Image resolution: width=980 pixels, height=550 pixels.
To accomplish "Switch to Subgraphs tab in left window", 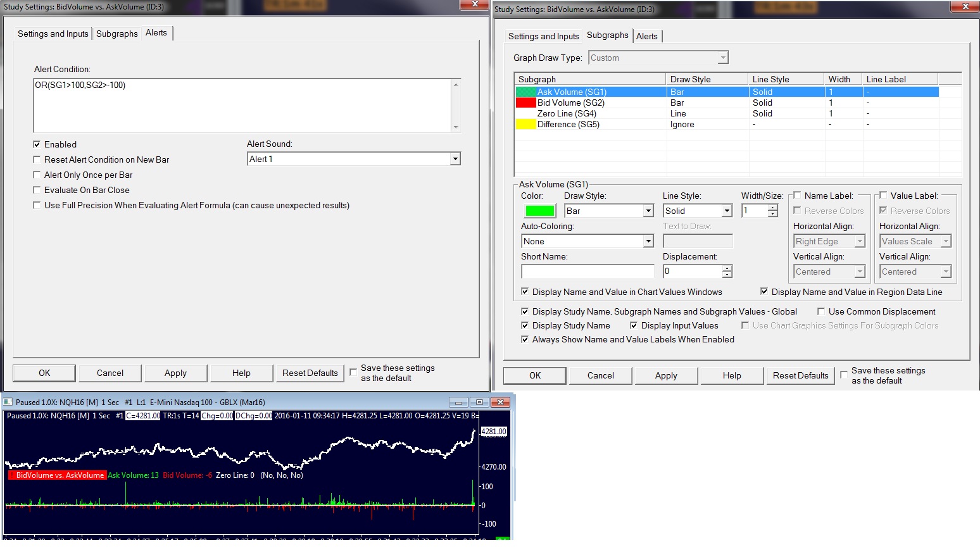I will [117, 34].
